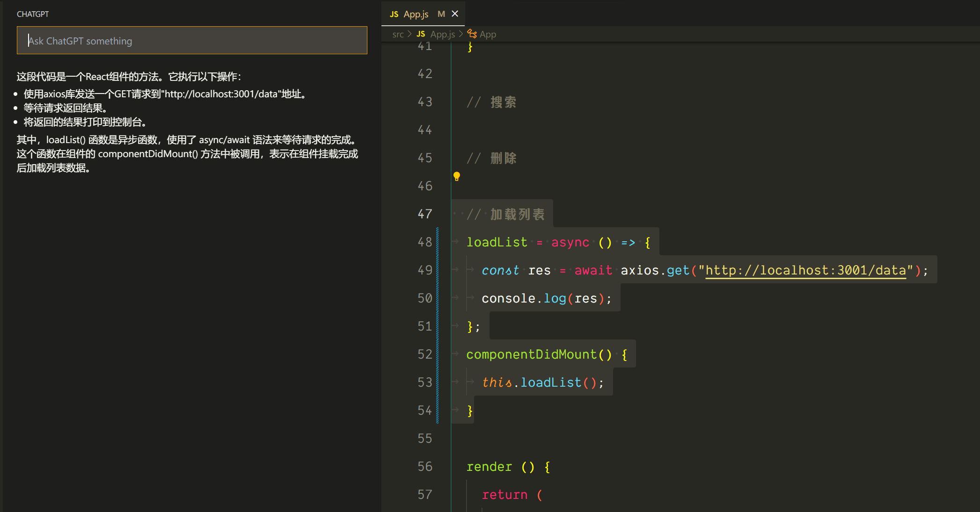This screenshot has width=980, height=512.
Task: Click componentDidMount method name on line 52
Action: (532, 354)
